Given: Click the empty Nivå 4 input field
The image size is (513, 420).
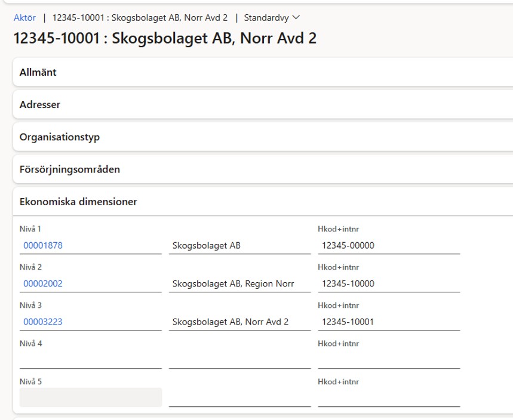Looking at the screenshot, I should coord(91,360).
